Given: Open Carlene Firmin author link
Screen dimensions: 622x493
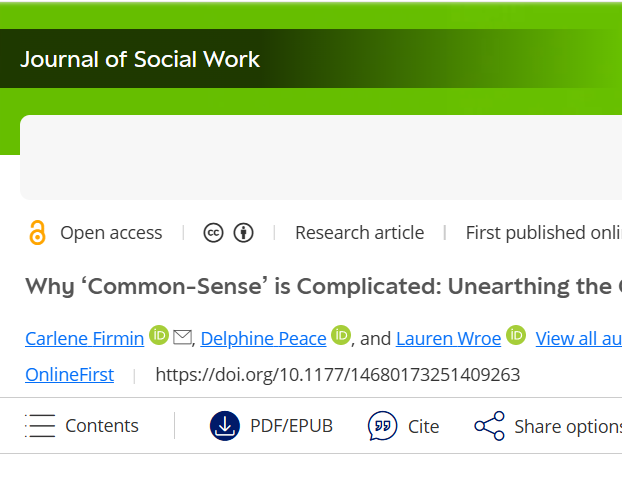Looking at the screenshot, I should [85, 339].
